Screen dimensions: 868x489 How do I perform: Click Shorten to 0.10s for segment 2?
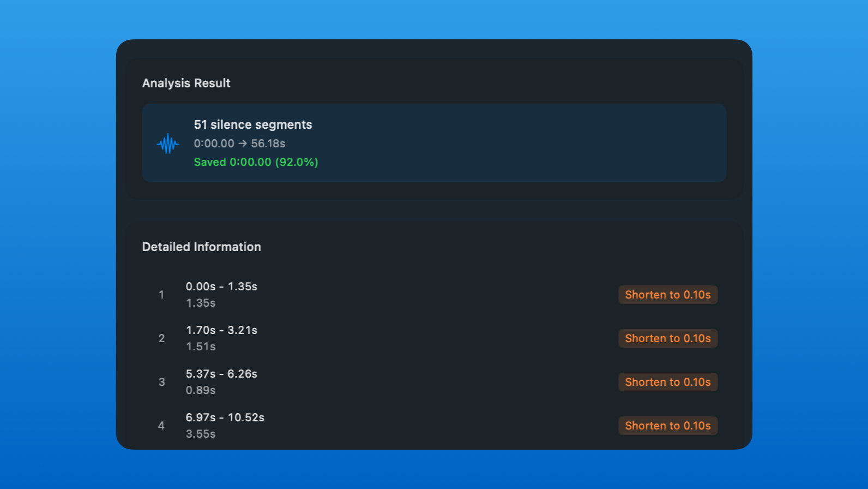667,338
